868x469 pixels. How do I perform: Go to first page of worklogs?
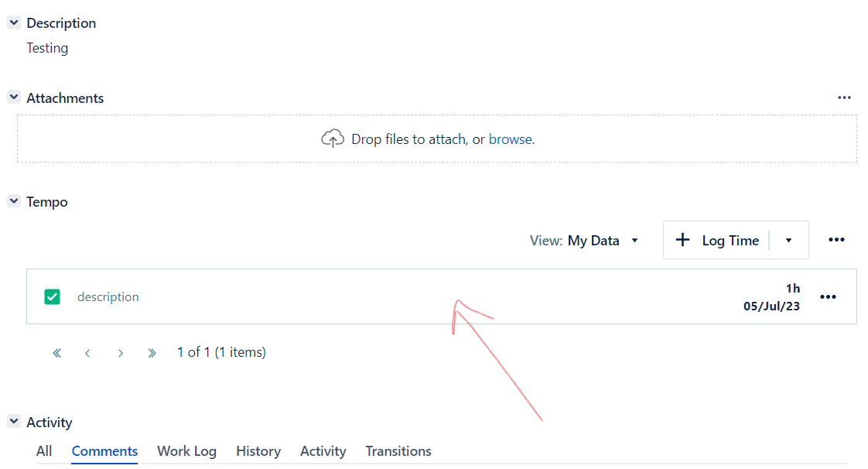[x=56, y=353]
